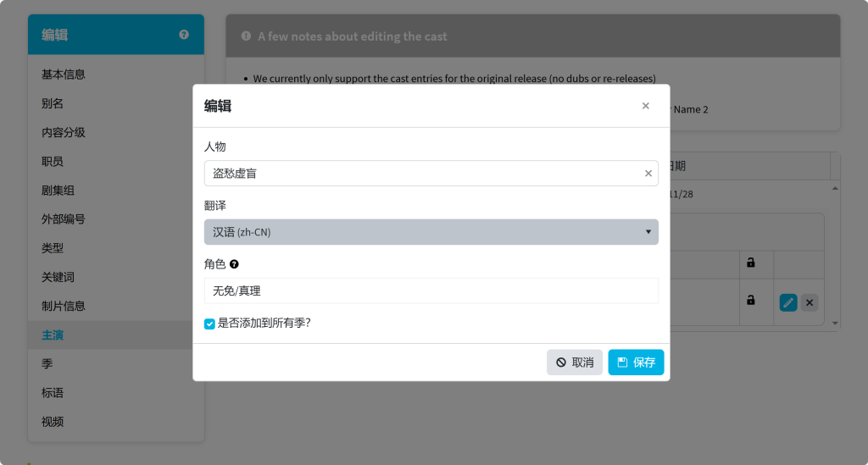Close the 编辑 dialog with the X
Viewport: 868px width, 465px height.
645,106
